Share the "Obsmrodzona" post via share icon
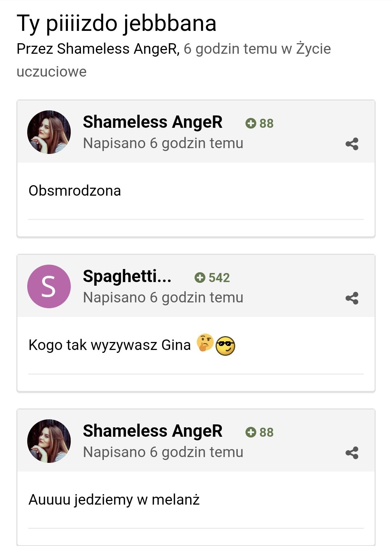The image size is (392, 546). [x=352, y=144]
